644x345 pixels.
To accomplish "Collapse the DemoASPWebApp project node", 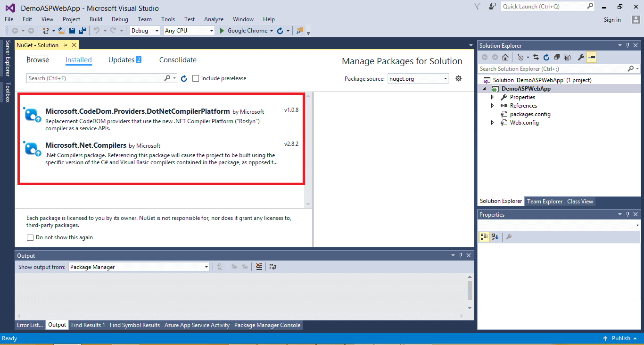I will coord(485,89).
